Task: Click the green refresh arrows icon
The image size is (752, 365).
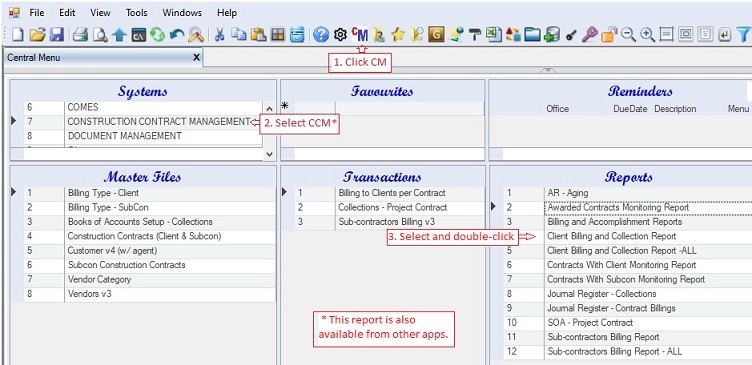Action: tap(157, 35)
